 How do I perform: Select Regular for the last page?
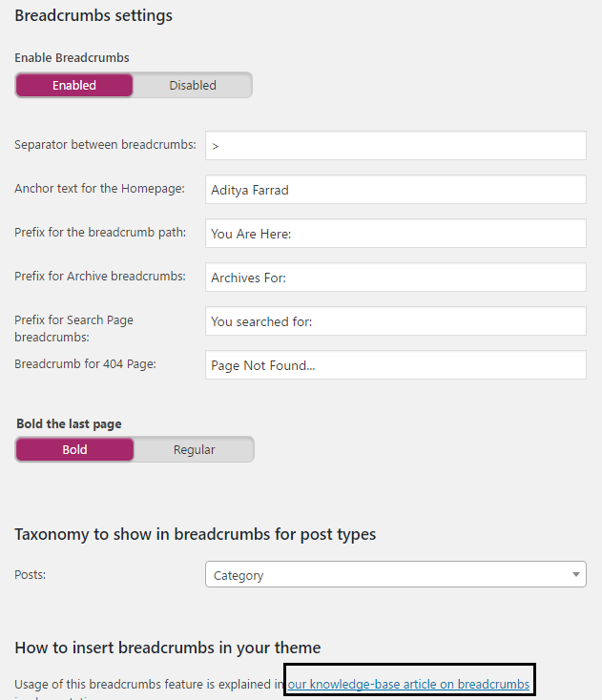pyautogui.click(x=194, y=449)
